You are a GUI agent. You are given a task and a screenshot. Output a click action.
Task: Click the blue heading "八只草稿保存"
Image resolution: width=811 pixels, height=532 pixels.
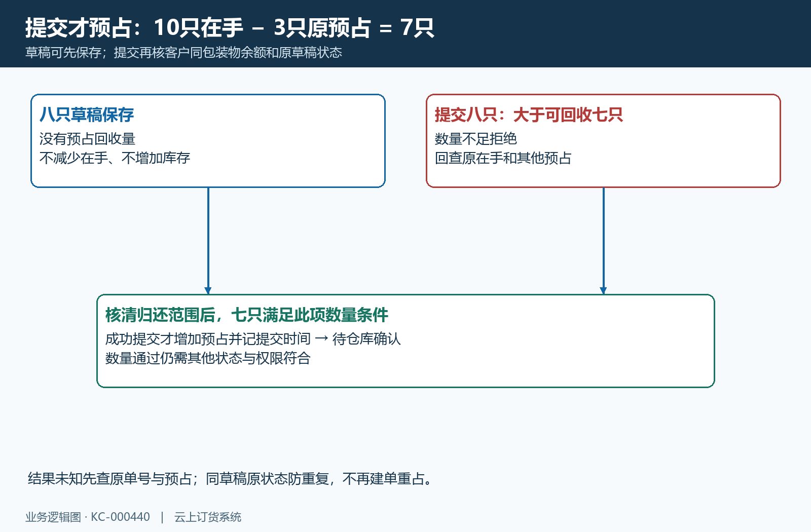[87, 115]
